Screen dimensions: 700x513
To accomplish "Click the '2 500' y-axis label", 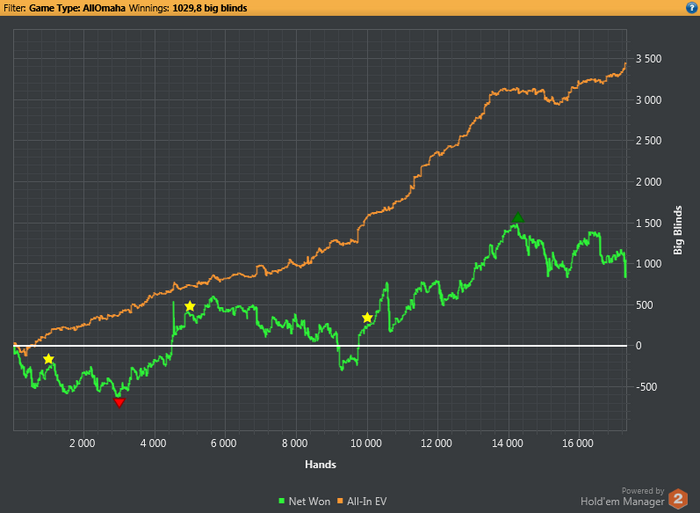I will (x=649, y=141).
